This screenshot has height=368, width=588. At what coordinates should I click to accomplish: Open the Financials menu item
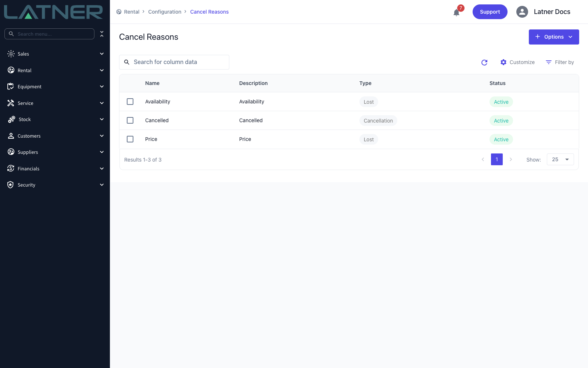[x=55, y=169]
